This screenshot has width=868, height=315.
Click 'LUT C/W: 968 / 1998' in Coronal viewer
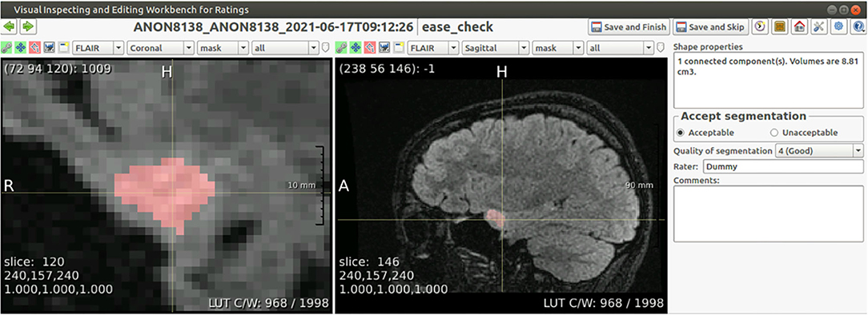point(268,303)
